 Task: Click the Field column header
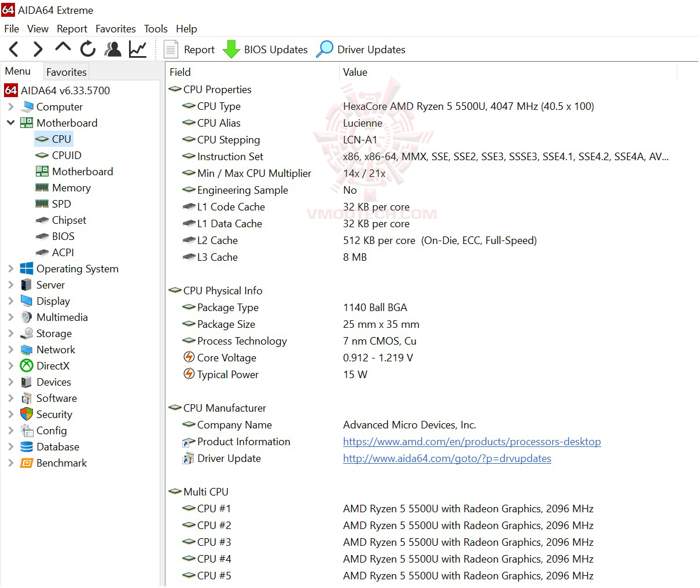252,72
